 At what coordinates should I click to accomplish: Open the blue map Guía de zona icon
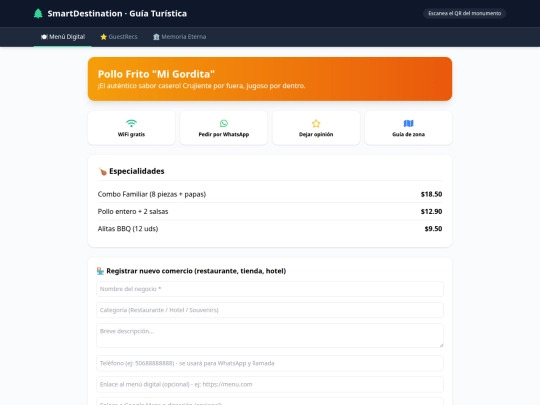[x=408, y=123]
